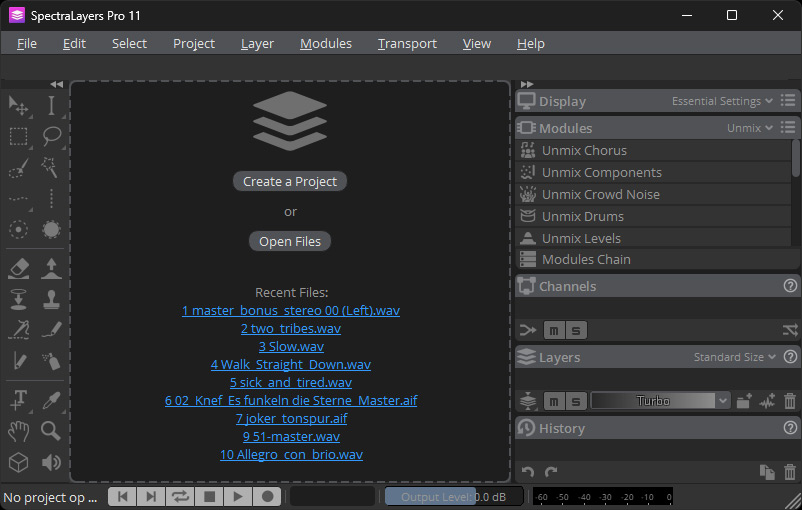Toggle loop playback in the transport bar

181,496
